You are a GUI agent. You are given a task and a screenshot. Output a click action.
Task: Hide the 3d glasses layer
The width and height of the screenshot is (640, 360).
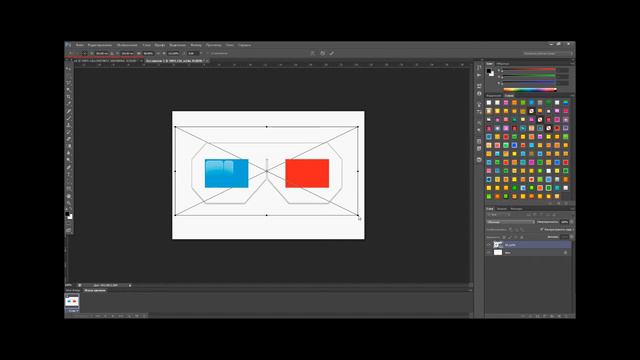[x=489, y=245]
